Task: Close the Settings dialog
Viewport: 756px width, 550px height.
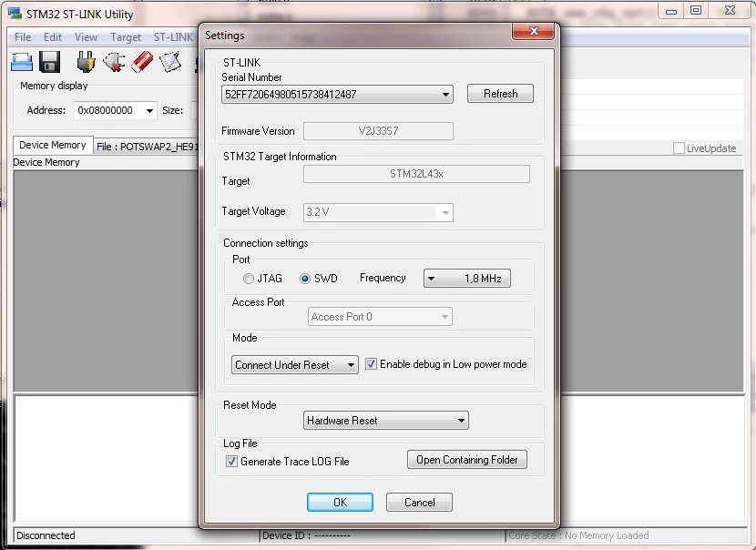Action: pos(533,31)
